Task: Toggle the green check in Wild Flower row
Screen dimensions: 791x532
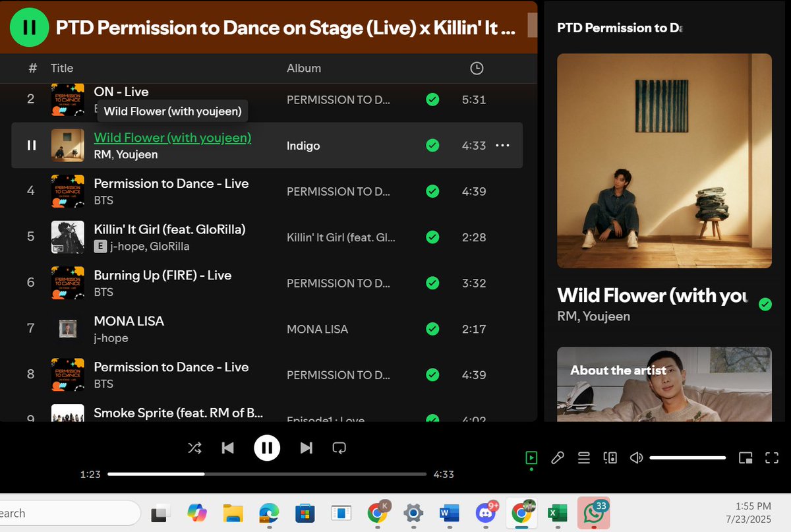Action: (432, 145)
